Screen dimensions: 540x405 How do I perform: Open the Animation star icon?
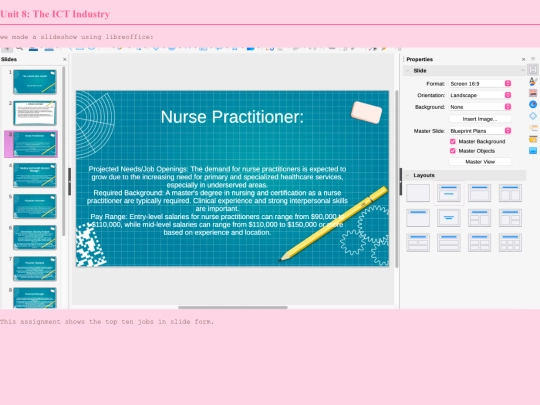[x=533, y=139]
